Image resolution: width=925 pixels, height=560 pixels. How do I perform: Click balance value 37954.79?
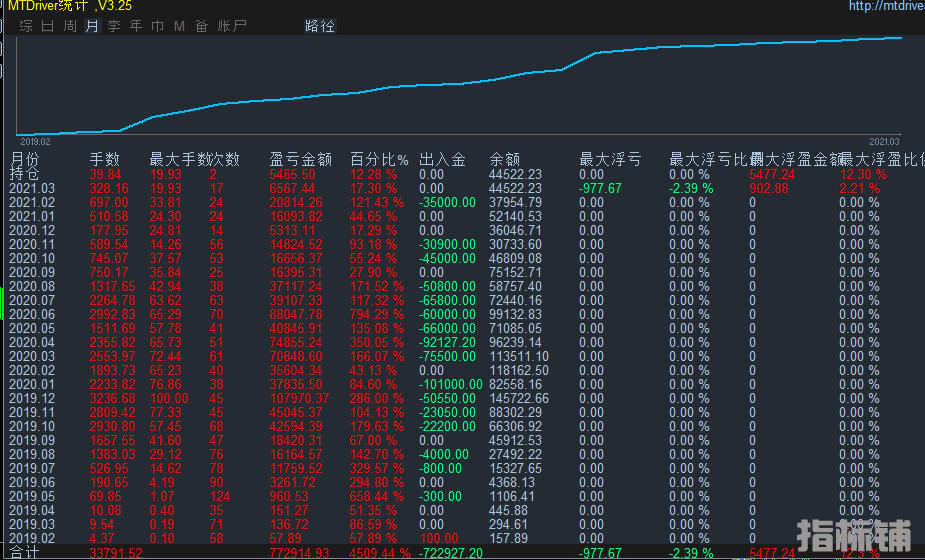tap(515, 202)
